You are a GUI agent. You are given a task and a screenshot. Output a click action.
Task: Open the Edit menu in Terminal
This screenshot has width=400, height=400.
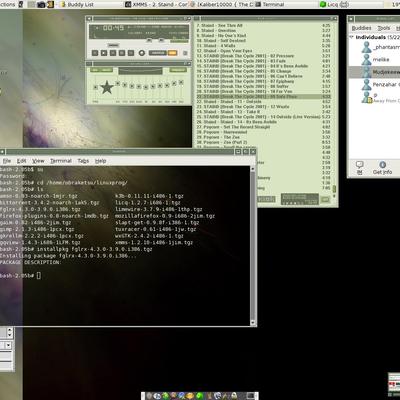22,161
